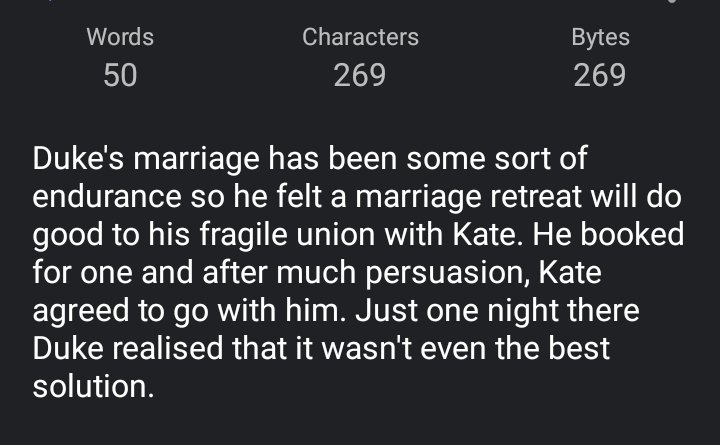The height and width of the screenshot is (445, 720).
Task: Click the word "realised" in the text
Action: 168,348
